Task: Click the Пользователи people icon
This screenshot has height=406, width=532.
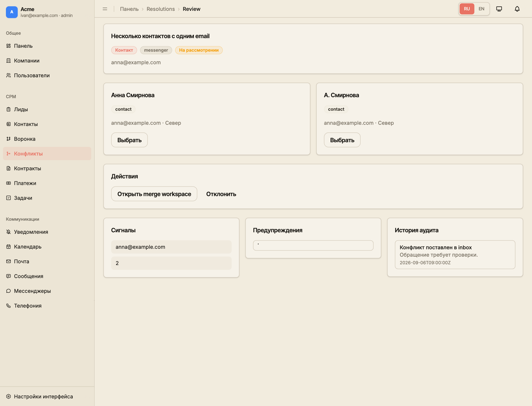Action: [9, 75]
